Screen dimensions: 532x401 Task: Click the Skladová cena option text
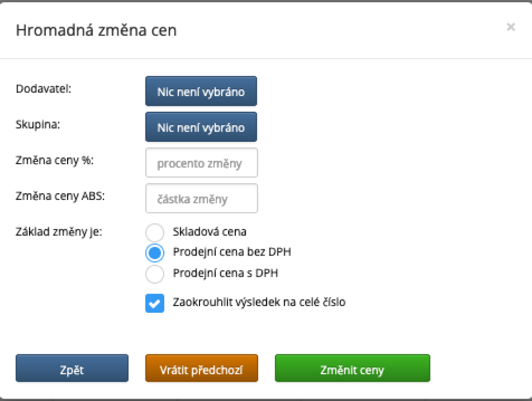click(x=209, y=232)
